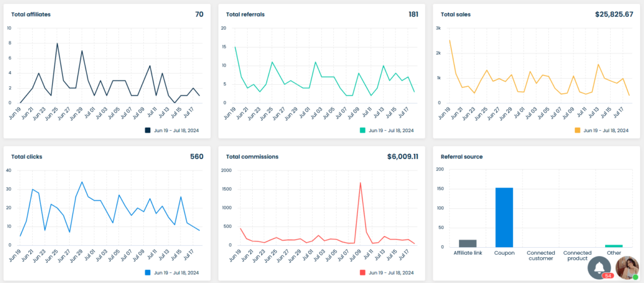This screenshot has height=283, width=644.
Task: Click the 560 total clicks value
Action: pyautogui.click(x=196, y=157)
